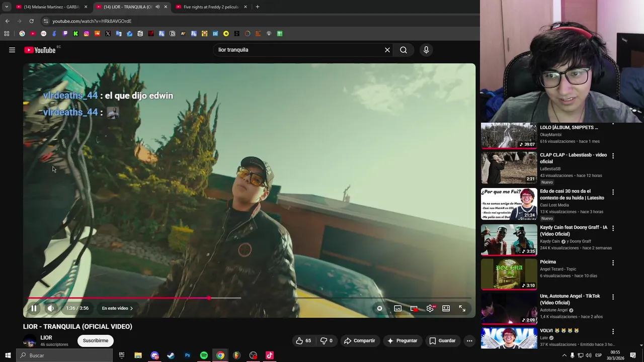Open options for 'Kaydy Cain feat Doony Graff' video
This screenshot has width=644, height=362.
coord(613,228)
